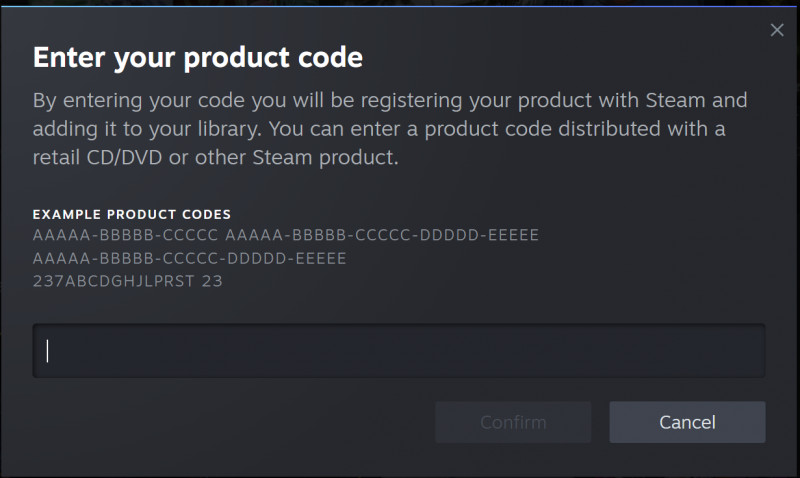
Task: Click the trailing "23" in the last example
Action: (x=212, y=281)
